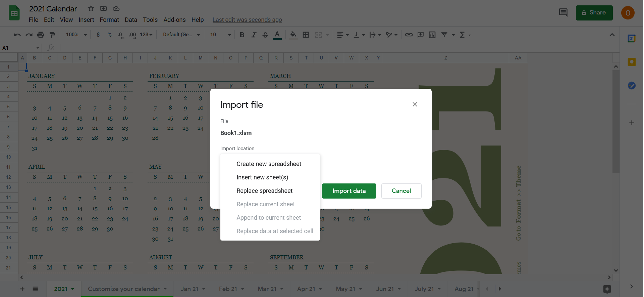Click the Name box showing A1
The width and height of the screenshot is (644, 297).
click(x=20, y=48)
